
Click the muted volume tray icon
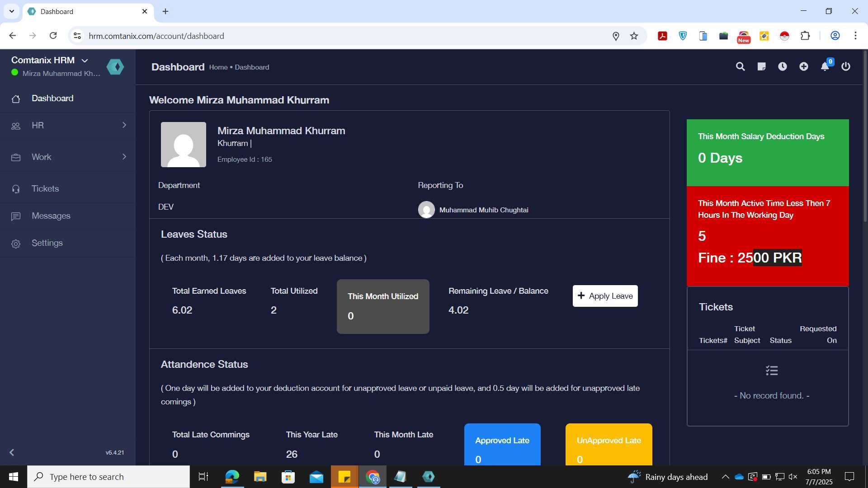pyautogui.click(x=793, y=477)
